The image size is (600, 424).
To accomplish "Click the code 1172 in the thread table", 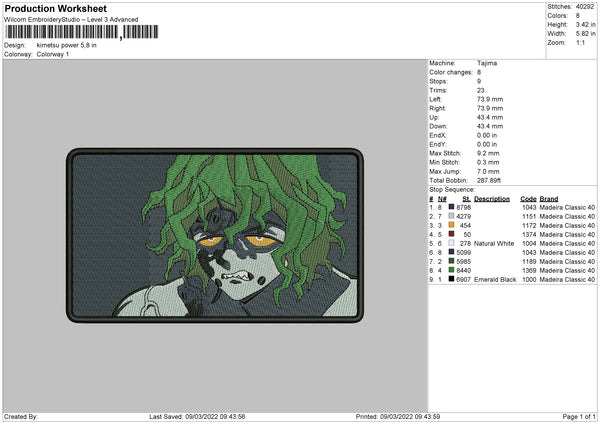I will pos(529,225).
